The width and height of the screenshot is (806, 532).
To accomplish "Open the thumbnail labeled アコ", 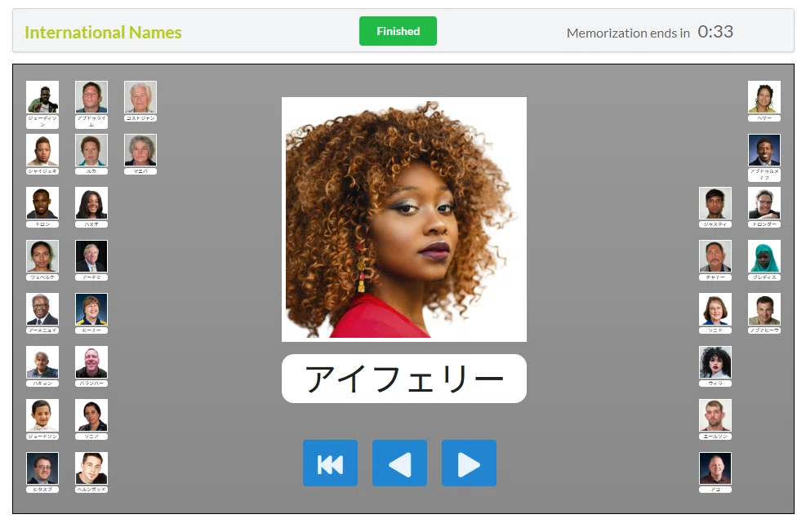I will (x=715, y=468).
